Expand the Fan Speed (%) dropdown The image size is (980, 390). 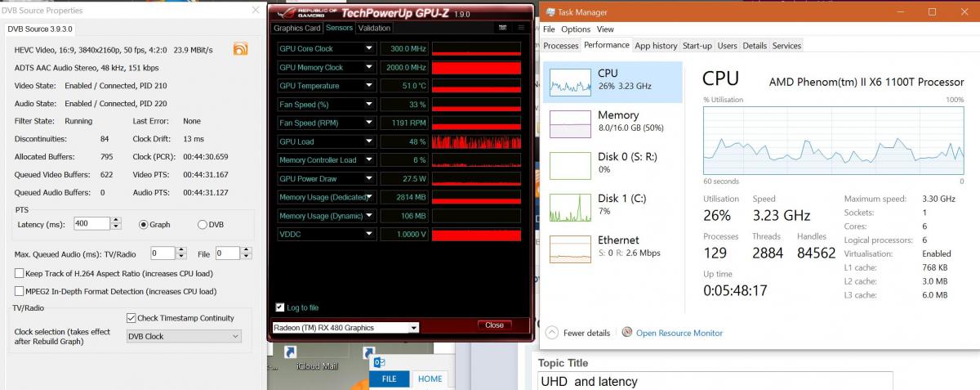coord(370,105)
